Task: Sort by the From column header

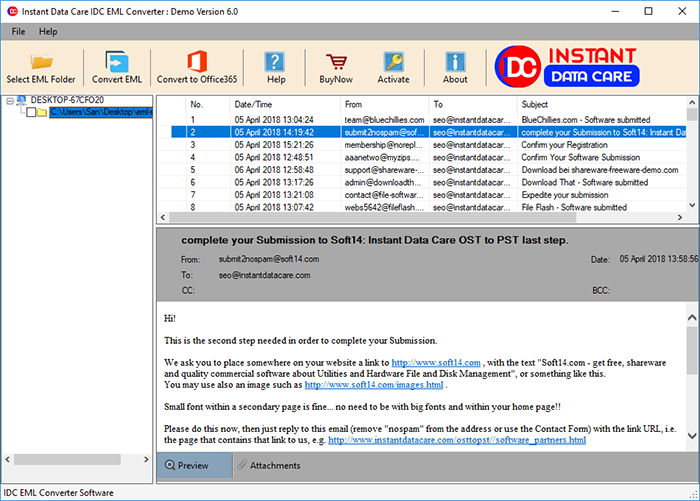Action: tap(384, 104)
